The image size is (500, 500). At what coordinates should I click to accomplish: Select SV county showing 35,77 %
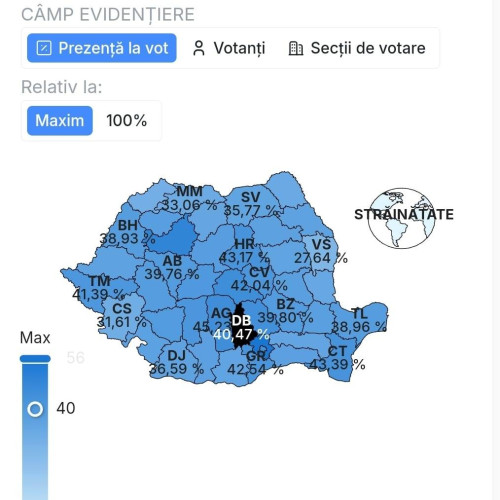point(252,203)
